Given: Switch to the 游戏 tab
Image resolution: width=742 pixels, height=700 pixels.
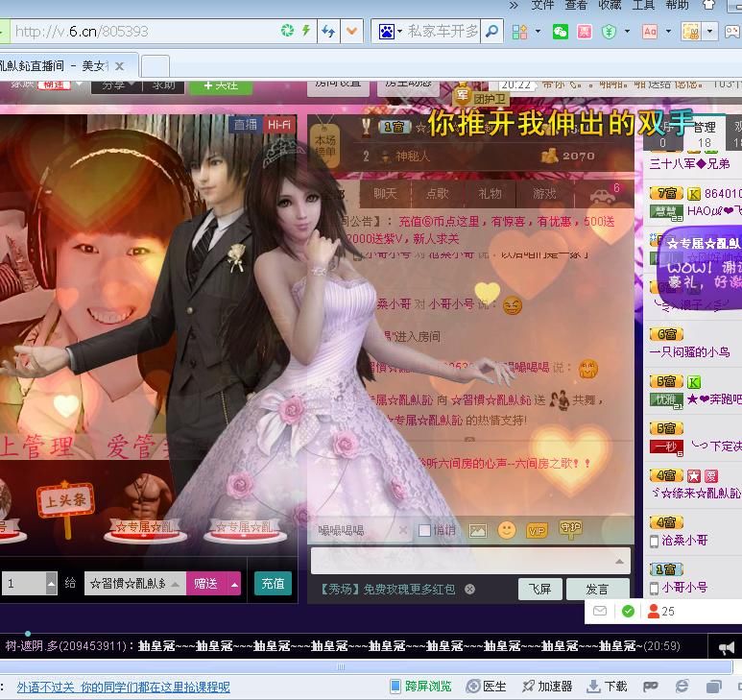Looking at the screenshot, I should (x=544, y=194).
